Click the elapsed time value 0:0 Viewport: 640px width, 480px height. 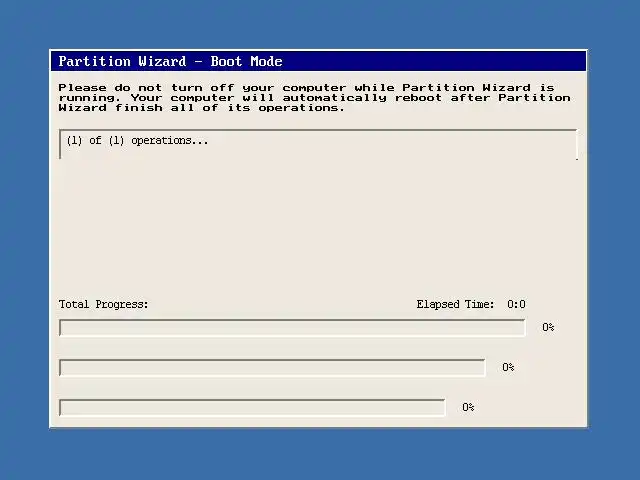tap(516, 304)
